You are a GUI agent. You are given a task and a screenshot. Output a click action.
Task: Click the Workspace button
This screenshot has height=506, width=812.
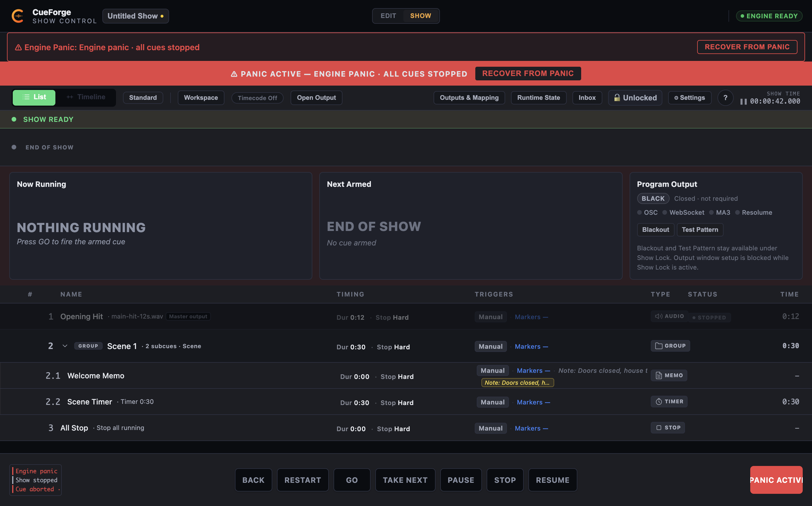(201, 98)
